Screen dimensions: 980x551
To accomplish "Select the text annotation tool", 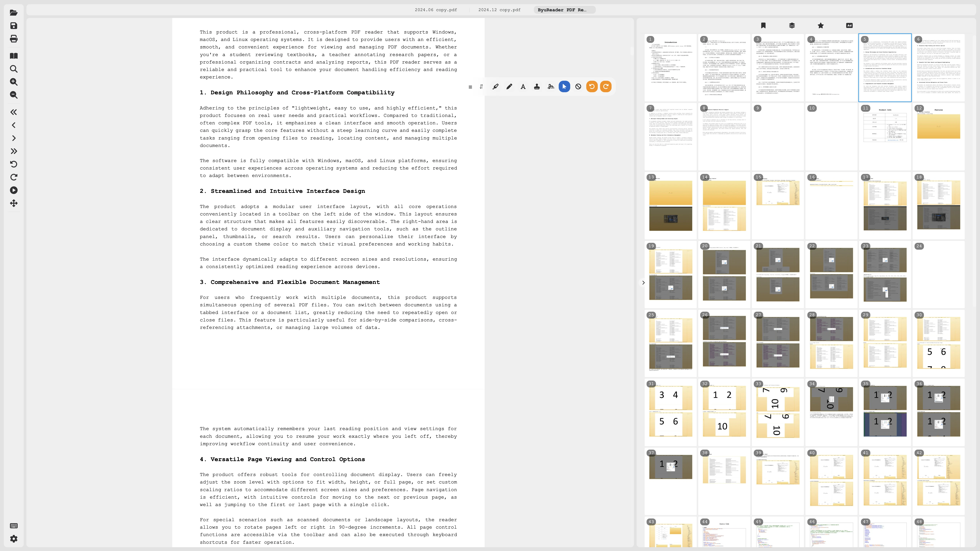I will coord(523,87).
